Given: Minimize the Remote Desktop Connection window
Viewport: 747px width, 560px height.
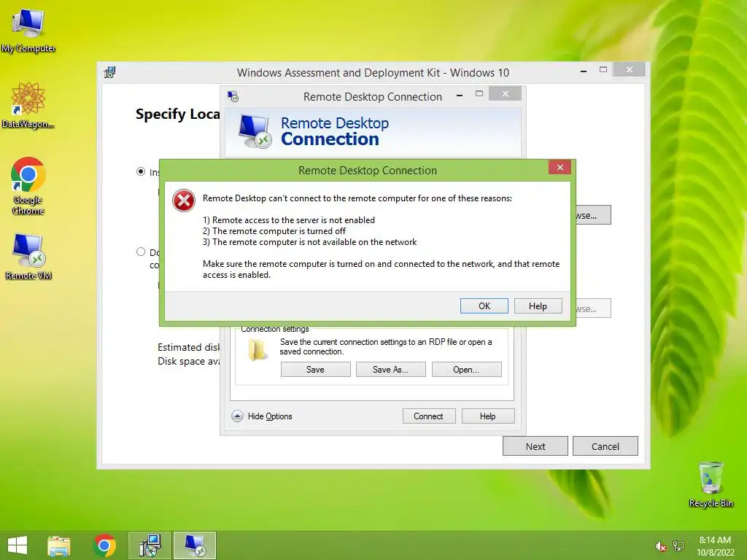Looking at the screenshot, I should pos(460,96).
